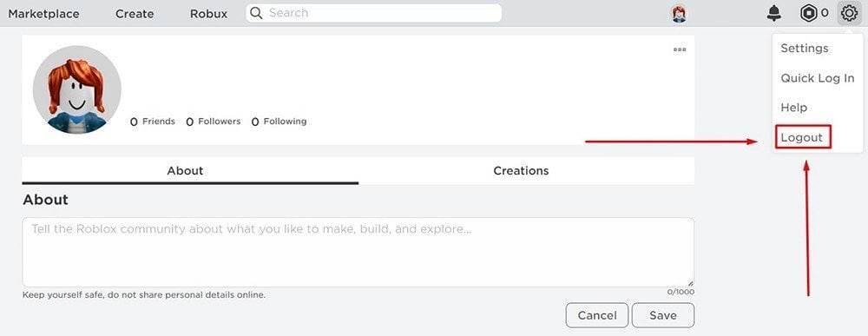
Task: Click the Save button
Action: click(x=663, y=315)
